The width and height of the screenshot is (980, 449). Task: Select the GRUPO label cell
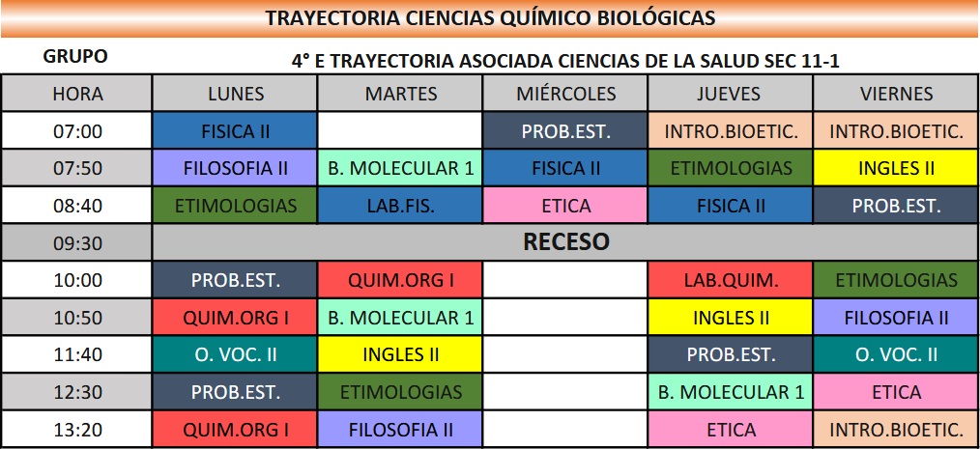click(75, 57)
